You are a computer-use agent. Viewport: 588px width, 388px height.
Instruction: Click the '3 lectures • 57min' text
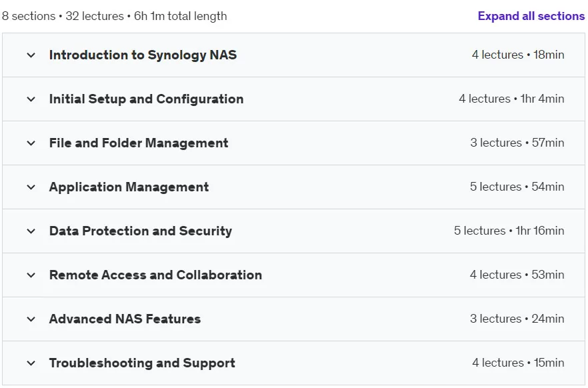(517, 143)
